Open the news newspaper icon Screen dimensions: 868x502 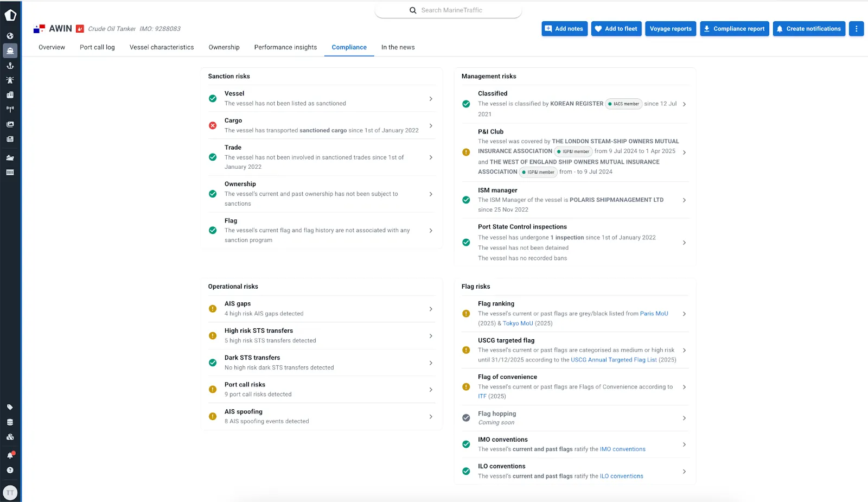click(10, 139)
